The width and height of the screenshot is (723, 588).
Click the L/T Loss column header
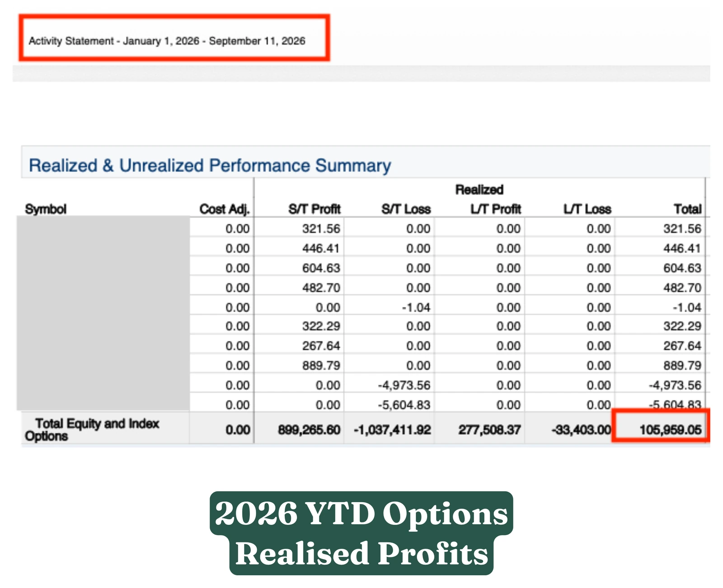click(x=587, y=209)
